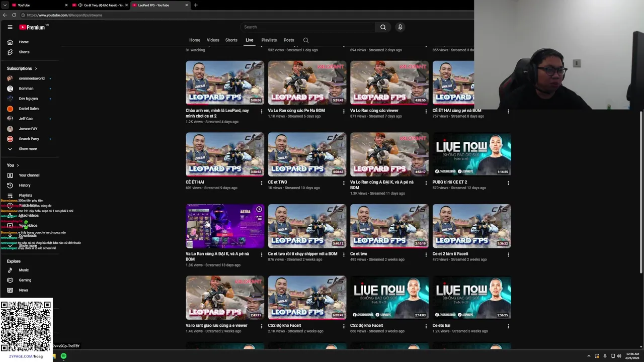Play PUBG tí rồi CE ET 2 thumbnail
The width and height of the screenshot is (644, 362).
click(x=472, y=154)
